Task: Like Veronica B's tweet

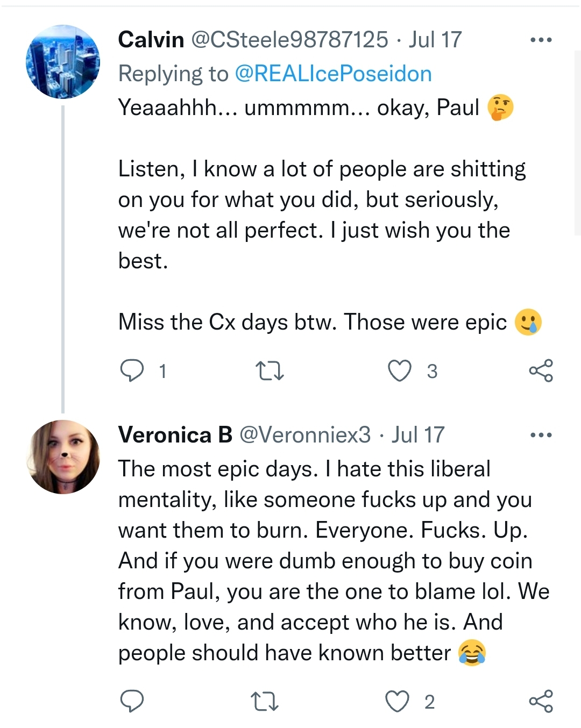Action: click(x=398, y=702)
